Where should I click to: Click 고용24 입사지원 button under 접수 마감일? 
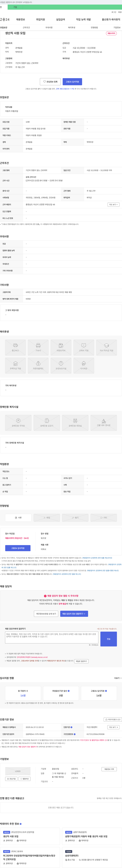click(x=18, y=548)
